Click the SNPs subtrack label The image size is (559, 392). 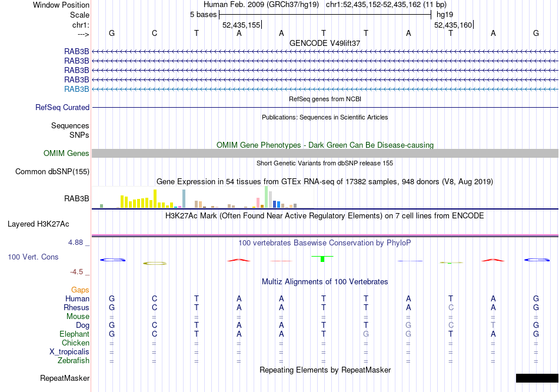[79, 135]
